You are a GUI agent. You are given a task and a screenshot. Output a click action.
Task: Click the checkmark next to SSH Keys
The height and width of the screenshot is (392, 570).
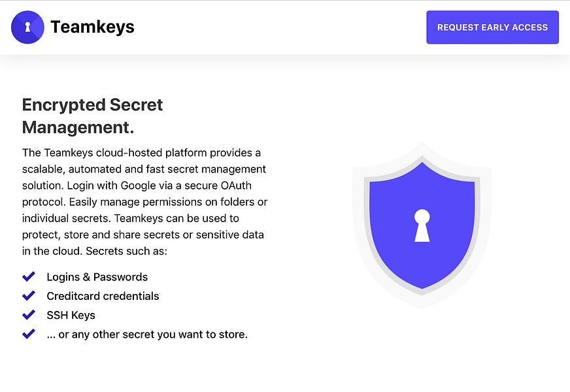coord(29,315)
